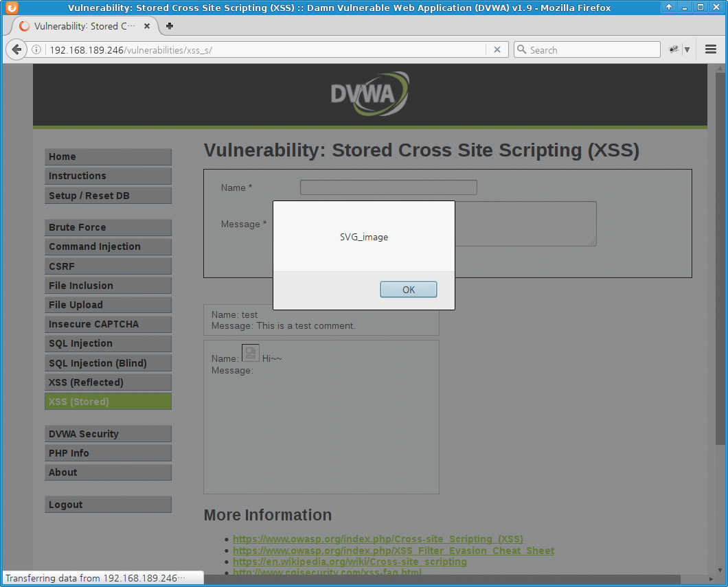Click the keep-on-top arrow in the title bar

[x=668, y=7]
